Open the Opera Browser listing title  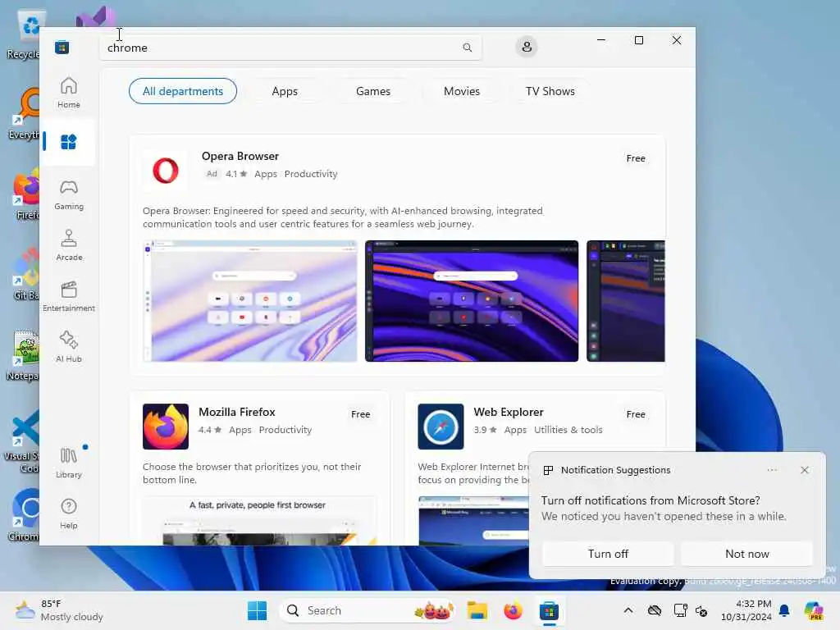tap(240, 156)
